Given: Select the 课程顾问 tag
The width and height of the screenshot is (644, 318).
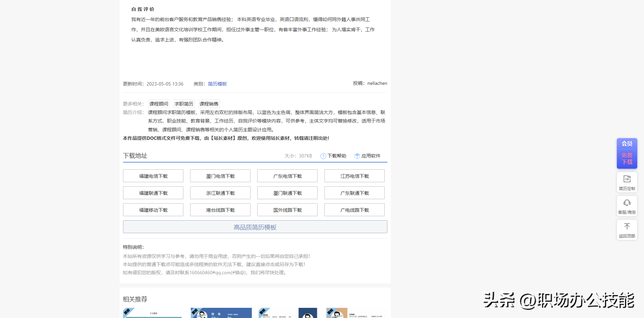Looking at the screenshot, I should pos(159,104).
